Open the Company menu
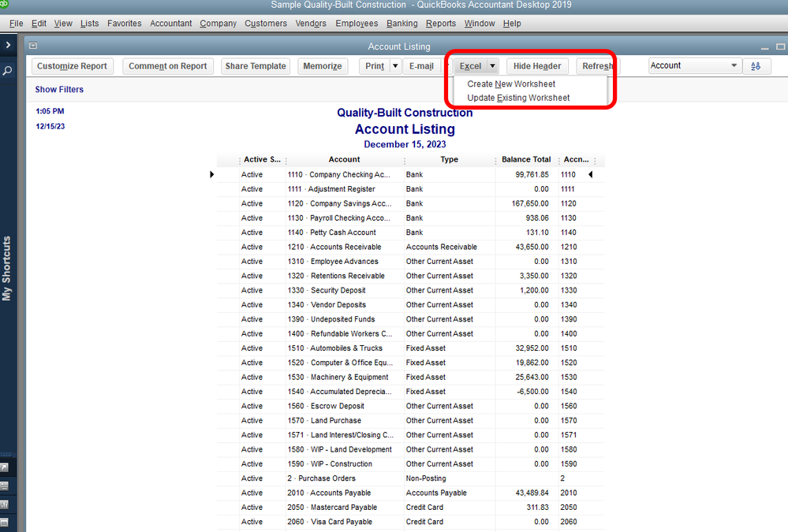This screenshot has height=532, width=788. pyautogui.click(x=218, y=23)
